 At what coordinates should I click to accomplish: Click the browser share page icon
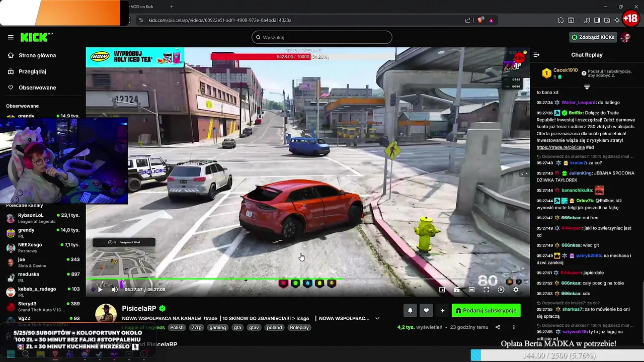[x=468, y=20]
